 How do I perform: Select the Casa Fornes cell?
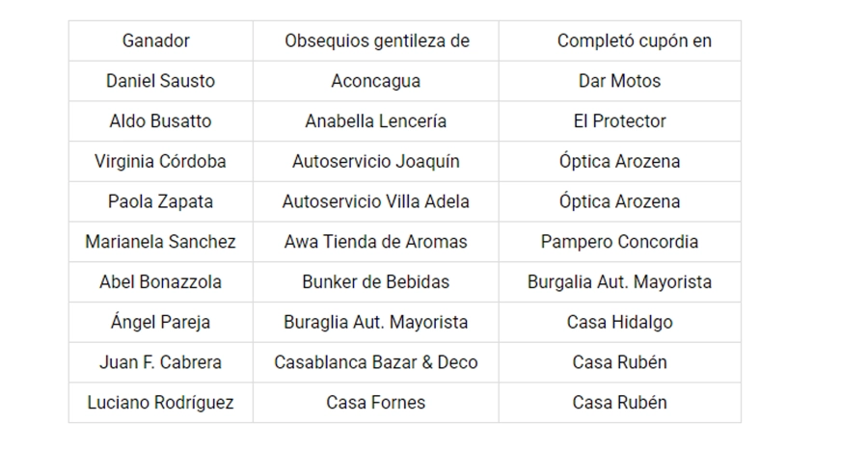[x=375, y=403]
